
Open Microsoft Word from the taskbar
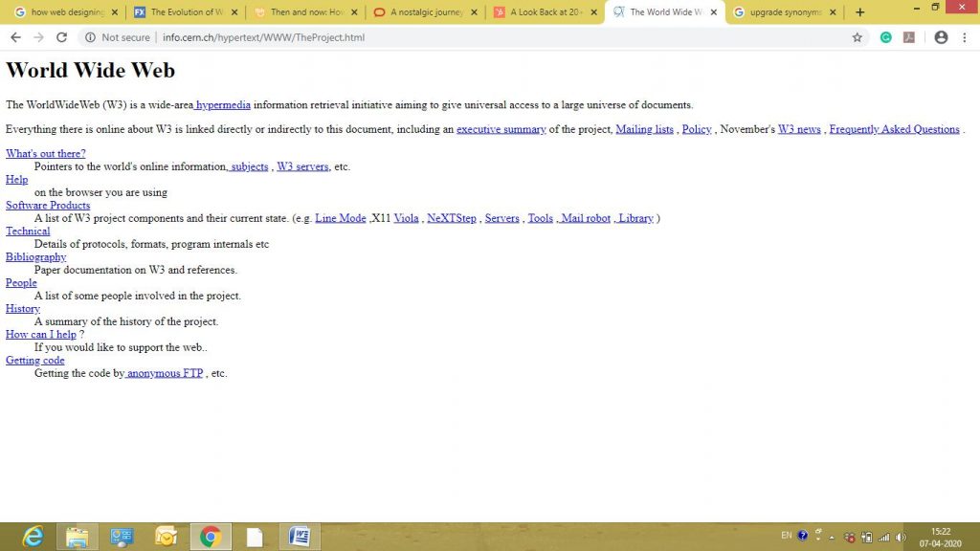tap(299, 537)
